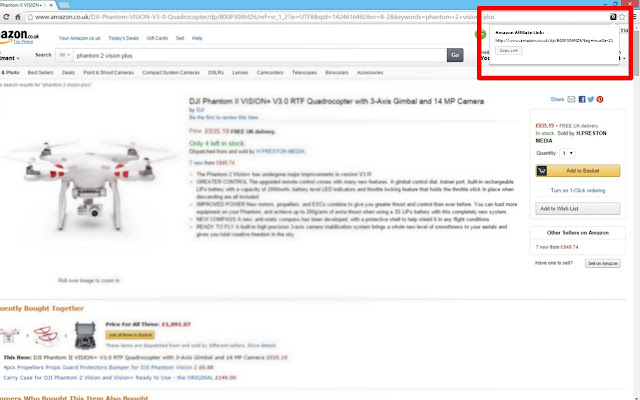Share product on Twitter icon

tap(591, 99)
